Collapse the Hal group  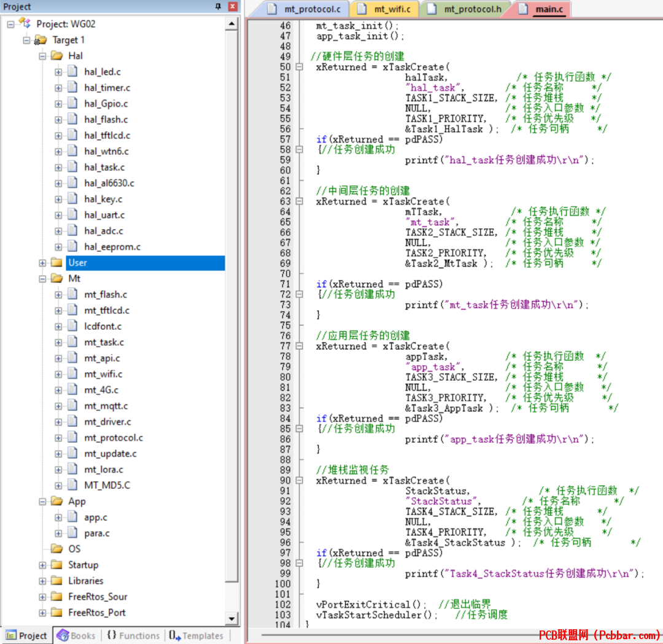pos(42,56)
